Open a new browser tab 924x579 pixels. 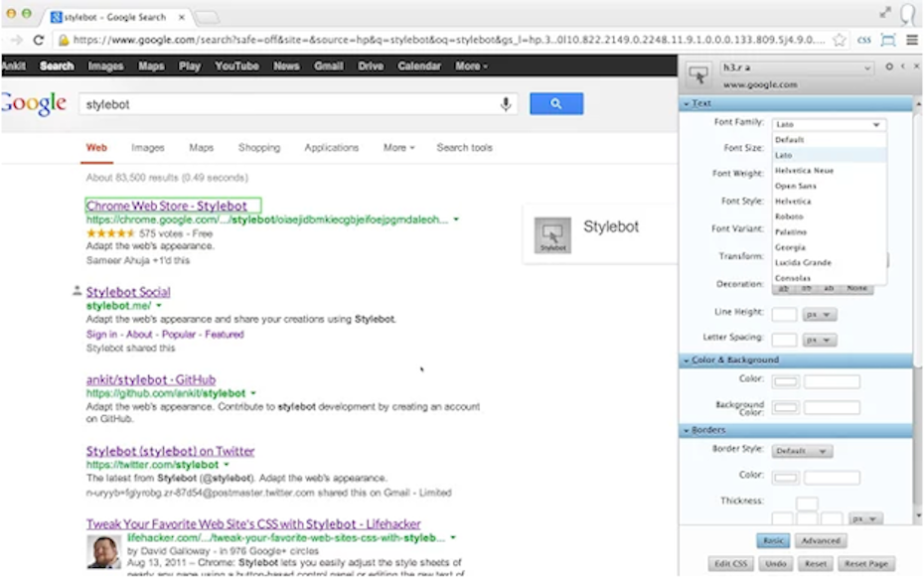point(207,18)
